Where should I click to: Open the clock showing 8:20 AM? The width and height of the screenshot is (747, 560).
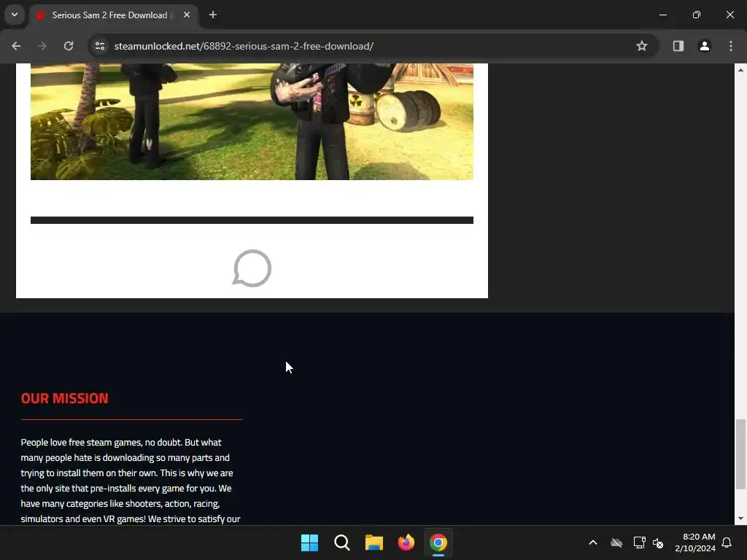695,542
